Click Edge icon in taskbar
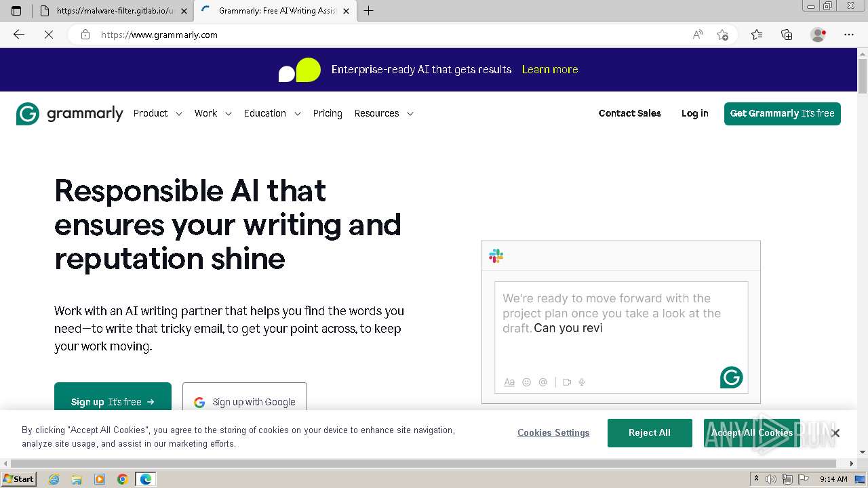 tap(146, 479)
